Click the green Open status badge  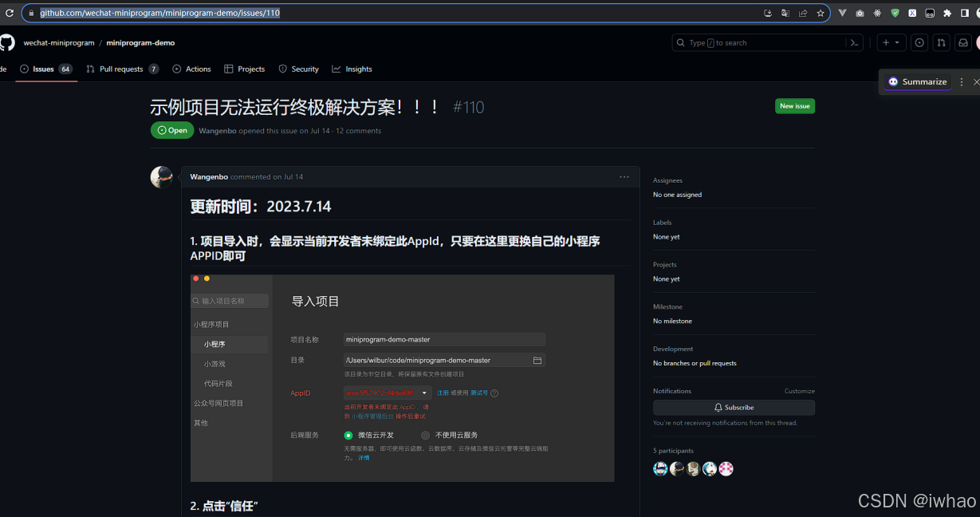[x=172, y=130]
